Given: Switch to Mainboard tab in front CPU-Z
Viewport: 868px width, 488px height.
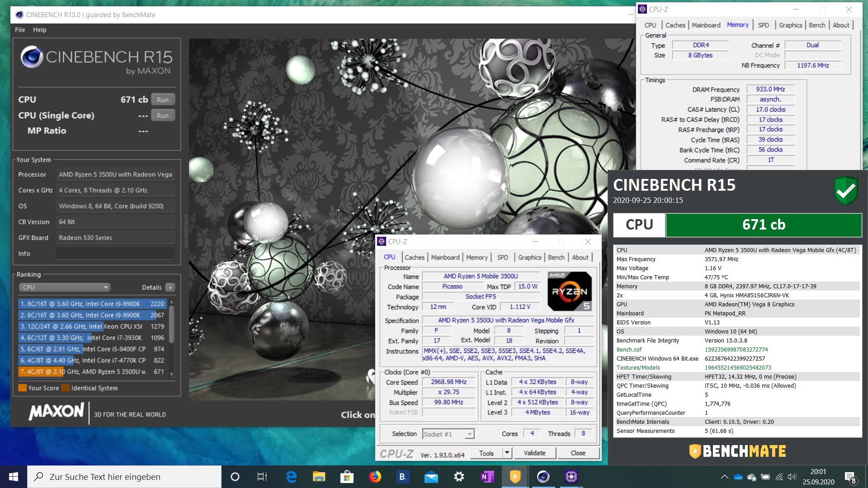Looking at the screenshot, I should point(445,258).
